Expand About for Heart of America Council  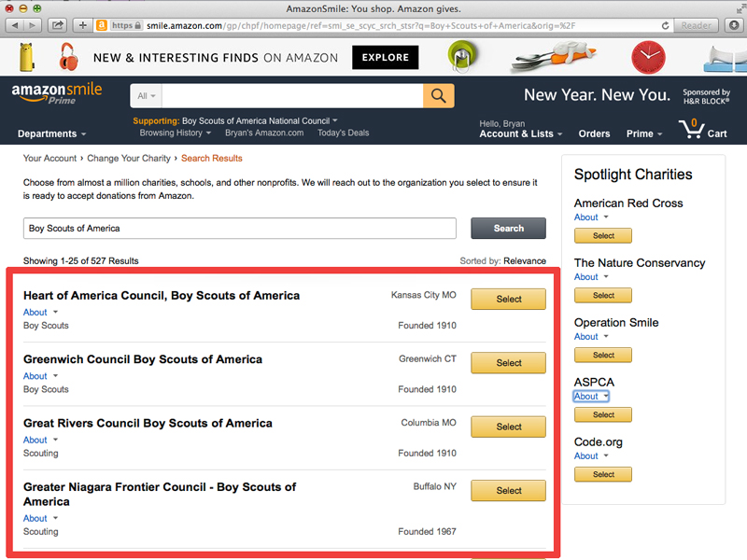pos(40,313)
